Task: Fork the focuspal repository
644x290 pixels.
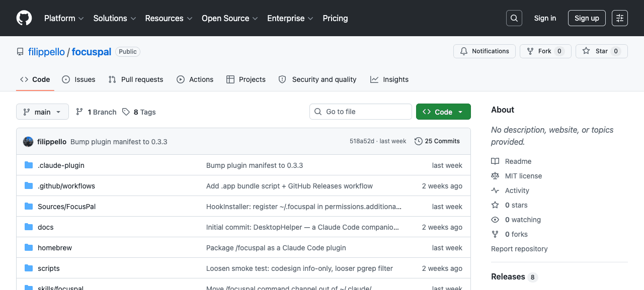Action: pyautogui.click(x=545, y=51)
